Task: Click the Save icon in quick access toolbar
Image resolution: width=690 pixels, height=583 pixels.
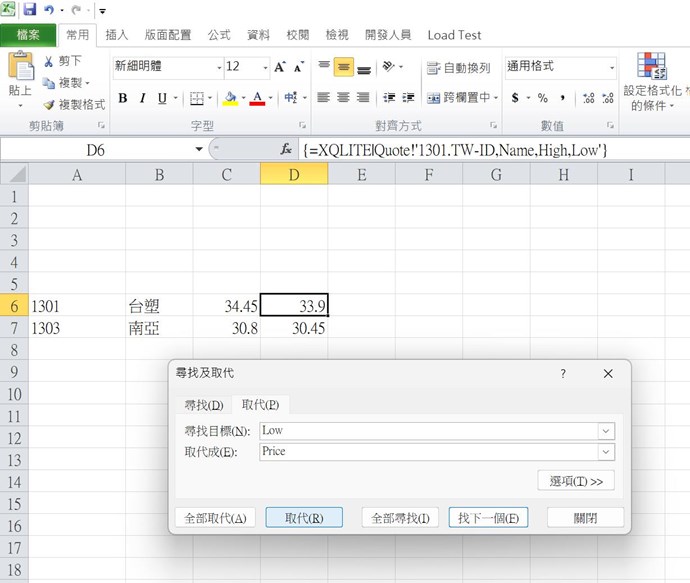Action: (x=30, y=10)
